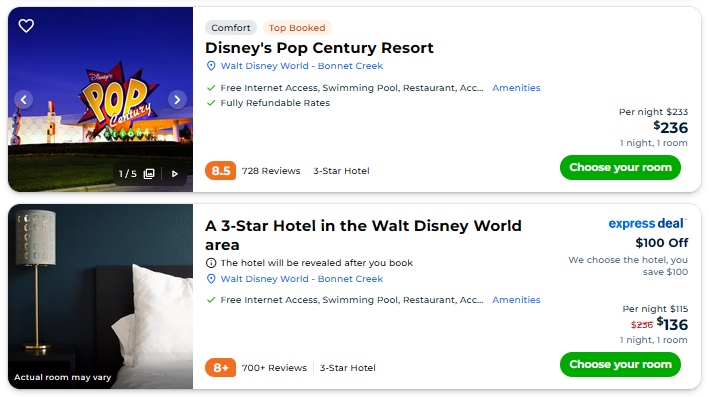709x397 pixels.
Task: Choose your room for $136 express deal
Action: tap(620, 364)
